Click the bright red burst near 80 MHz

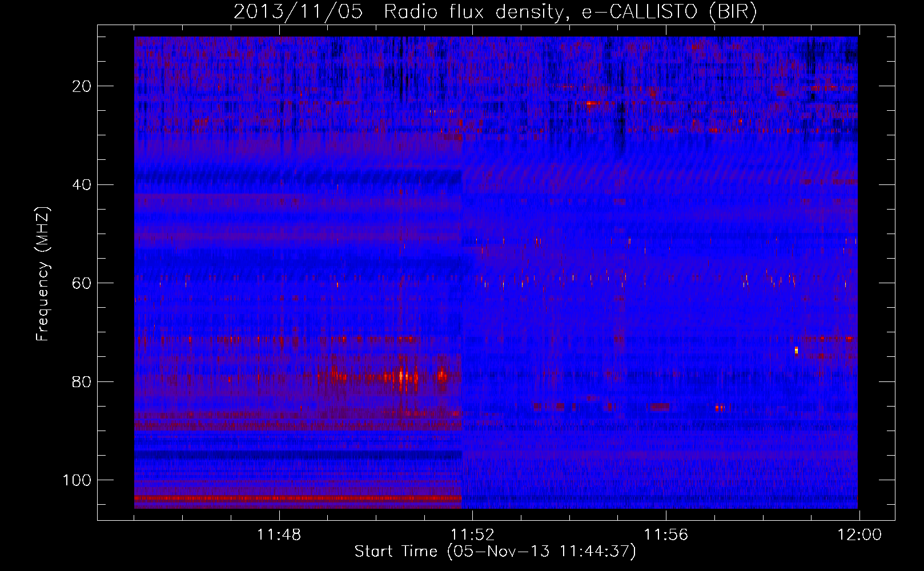[403, 377]
